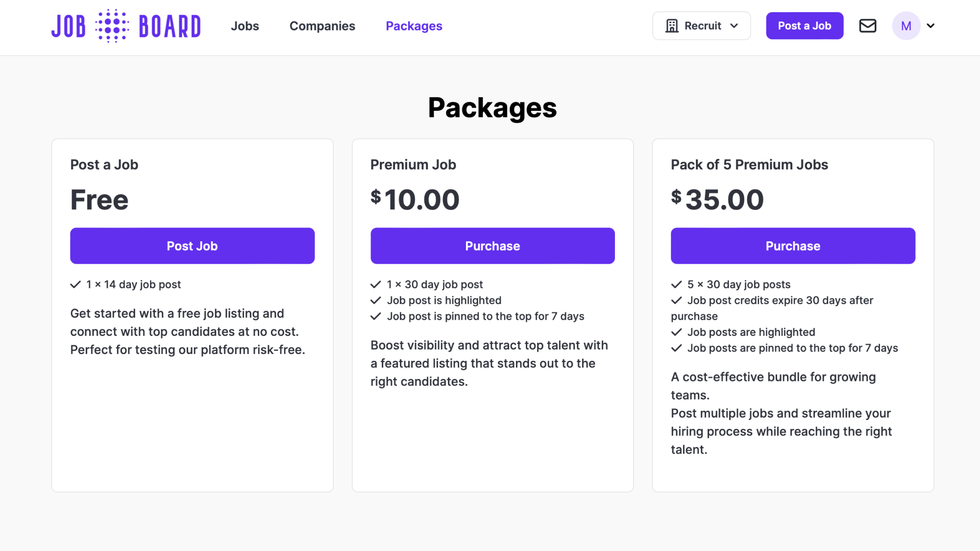980x551 pixels.
Task: Click Post Job on the Free package
Action: pyautogui.click(x=192, y=246)
